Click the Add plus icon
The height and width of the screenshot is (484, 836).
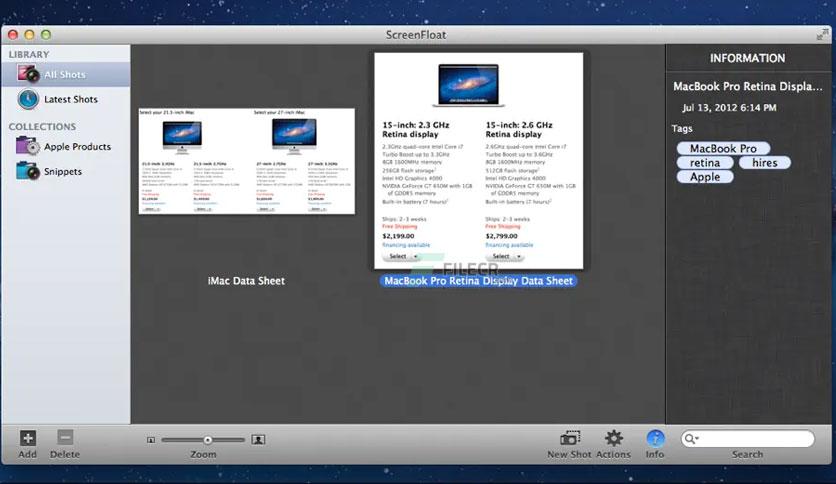click(x=28, y=438)
